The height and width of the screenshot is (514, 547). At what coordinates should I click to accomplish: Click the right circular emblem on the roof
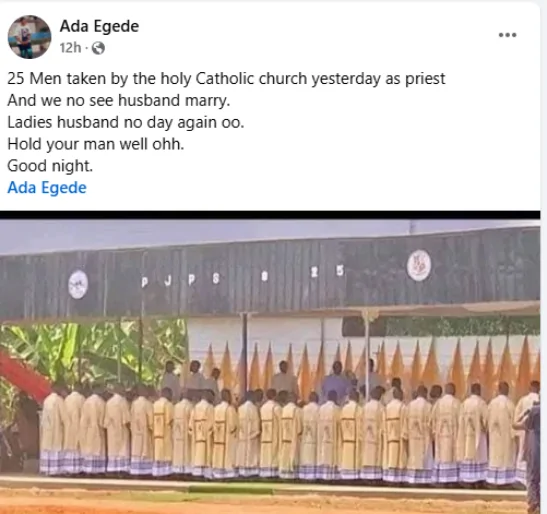(419, 265)
